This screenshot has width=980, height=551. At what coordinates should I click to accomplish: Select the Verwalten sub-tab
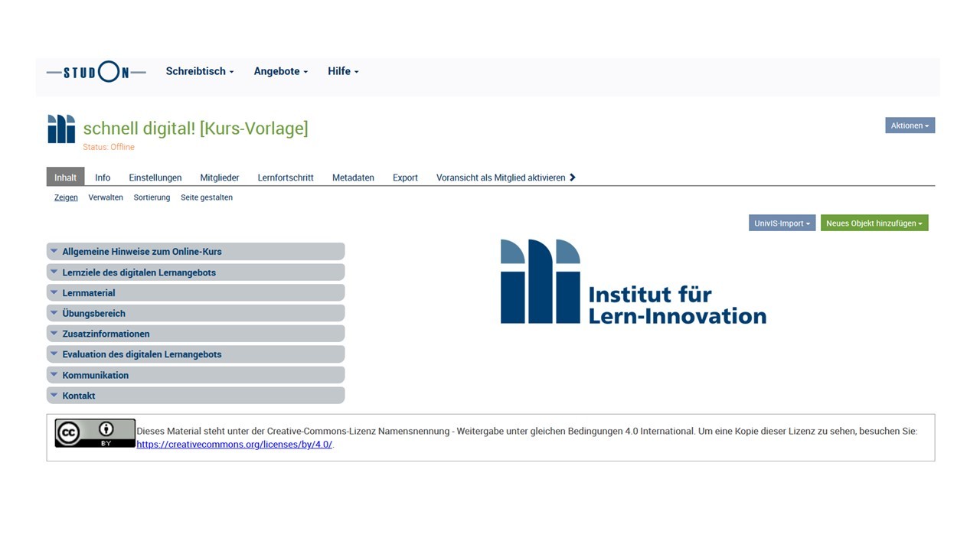point(106,197)
